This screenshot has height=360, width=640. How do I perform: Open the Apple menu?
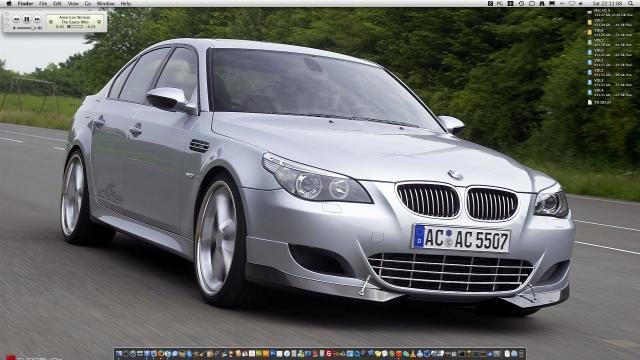pyautogui.click(x=9, y=3)
